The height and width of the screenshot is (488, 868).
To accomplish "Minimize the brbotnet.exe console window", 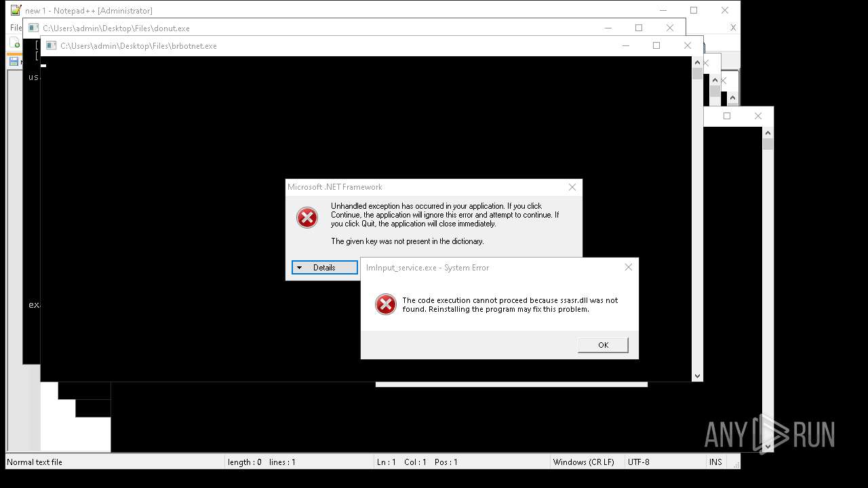I will 625,45.
